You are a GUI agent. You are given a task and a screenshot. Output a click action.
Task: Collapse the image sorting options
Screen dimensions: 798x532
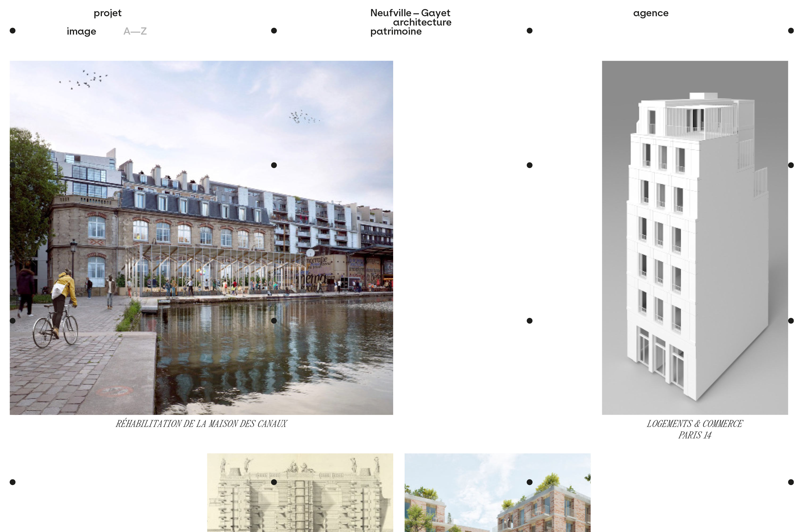[x=81, y=32]
